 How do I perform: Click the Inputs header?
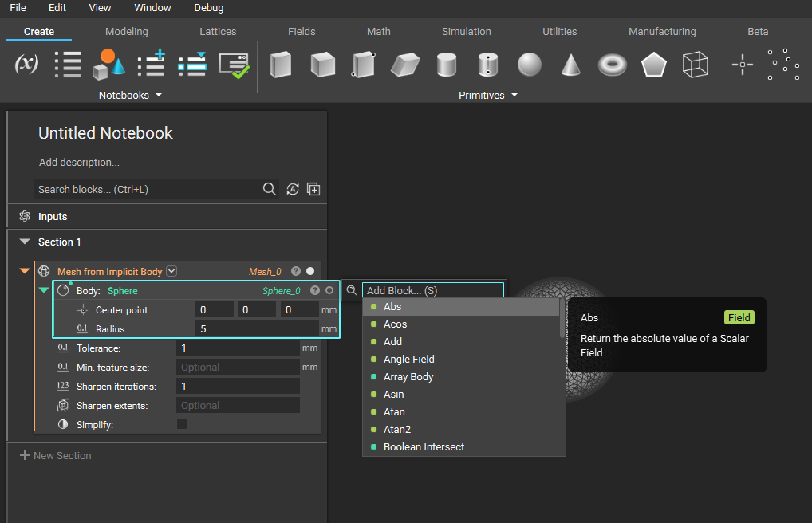pos(168,216)
